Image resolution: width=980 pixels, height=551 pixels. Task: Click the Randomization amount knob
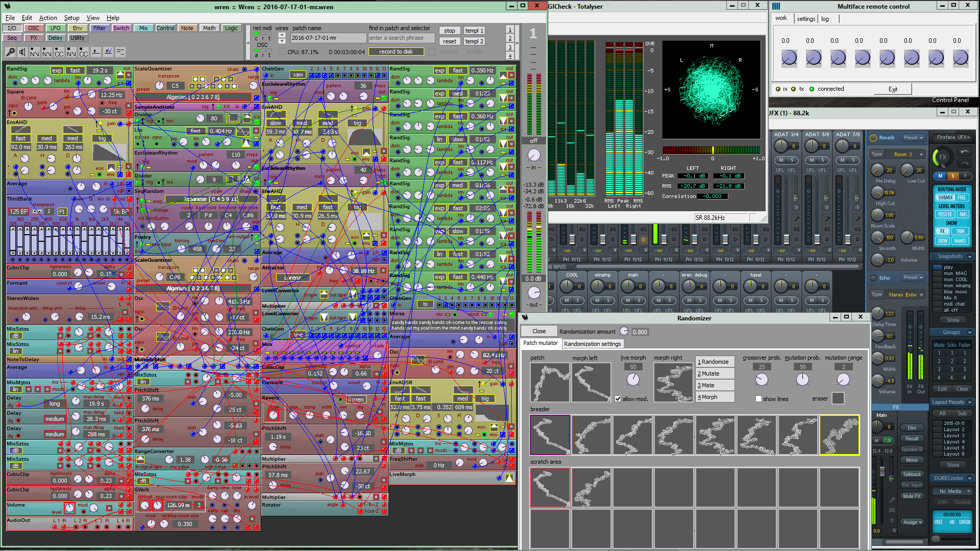pos(624,332)
